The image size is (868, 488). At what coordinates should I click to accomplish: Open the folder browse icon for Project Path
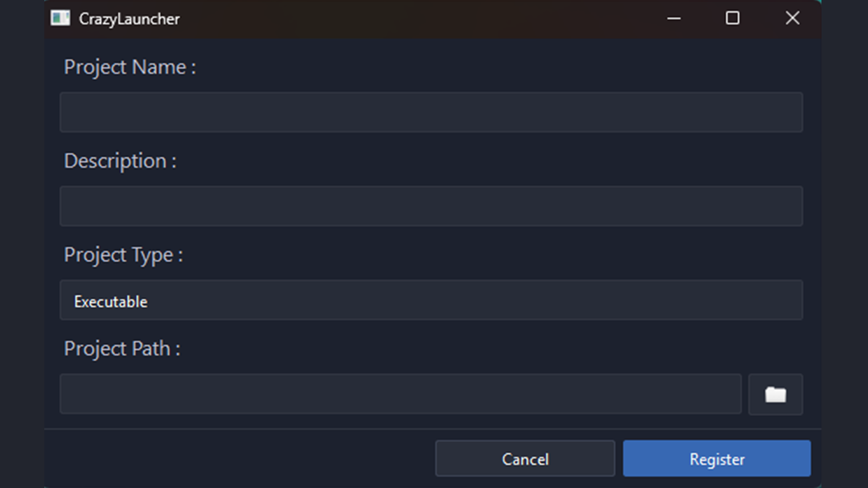775,394
